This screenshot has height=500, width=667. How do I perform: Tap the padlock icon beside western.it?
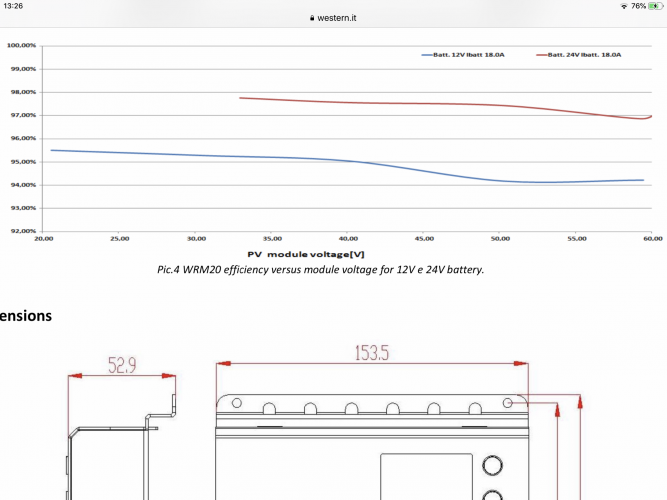click(313, 18)
